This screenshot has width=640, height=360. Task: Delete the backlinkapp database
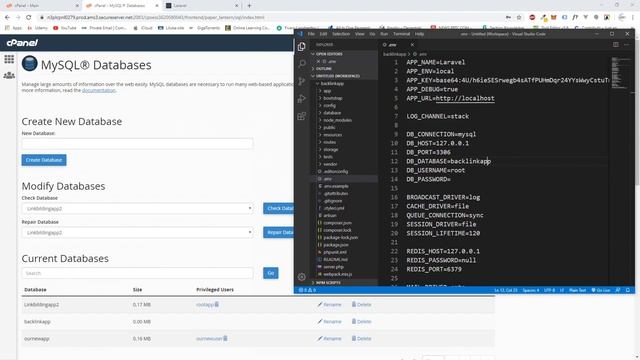point(361,322)
